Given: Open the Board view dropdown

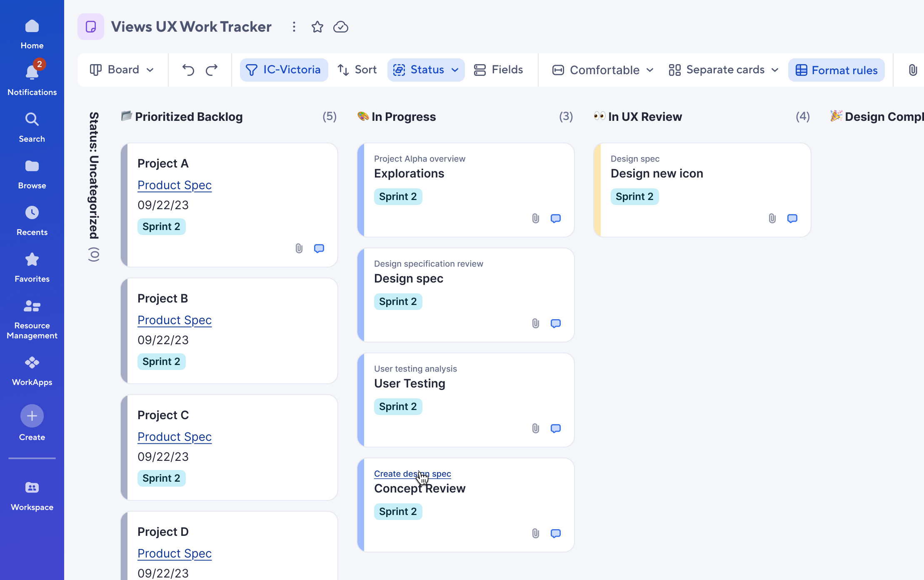Looking at the screenshot, I should point(122,70).
